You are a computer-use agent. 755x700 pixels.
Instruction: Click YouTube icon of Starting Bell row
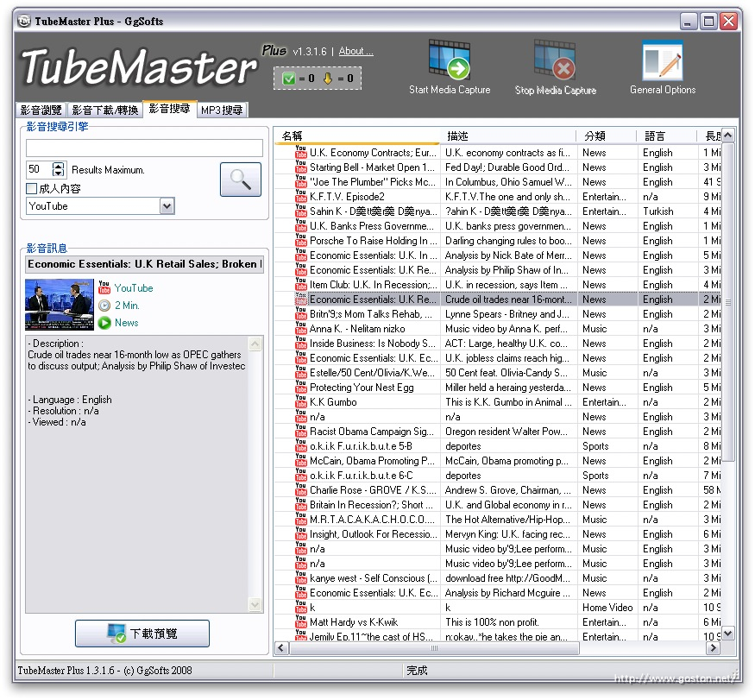(x=301, y=167)
